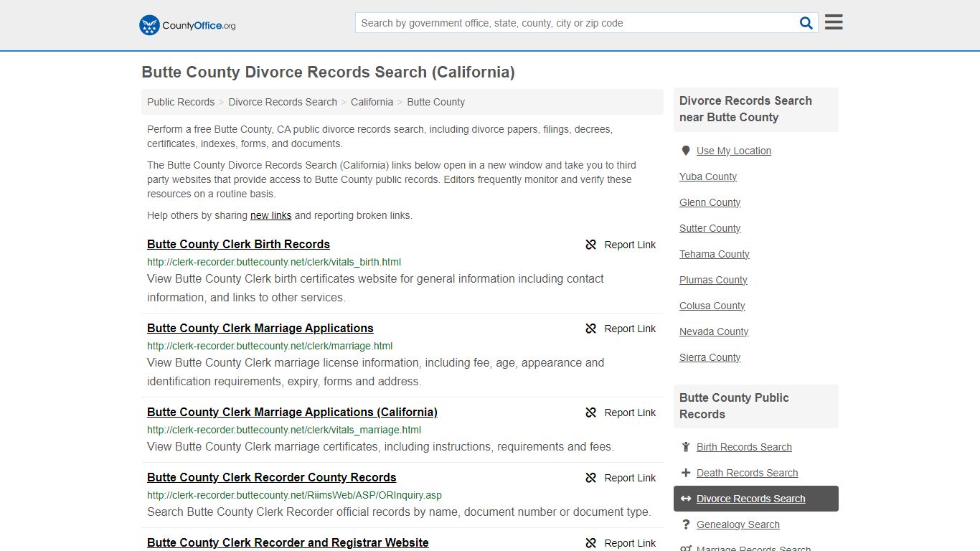
Task: Click the Divorce Records Search arrows icon
Action: coord(686,499)
